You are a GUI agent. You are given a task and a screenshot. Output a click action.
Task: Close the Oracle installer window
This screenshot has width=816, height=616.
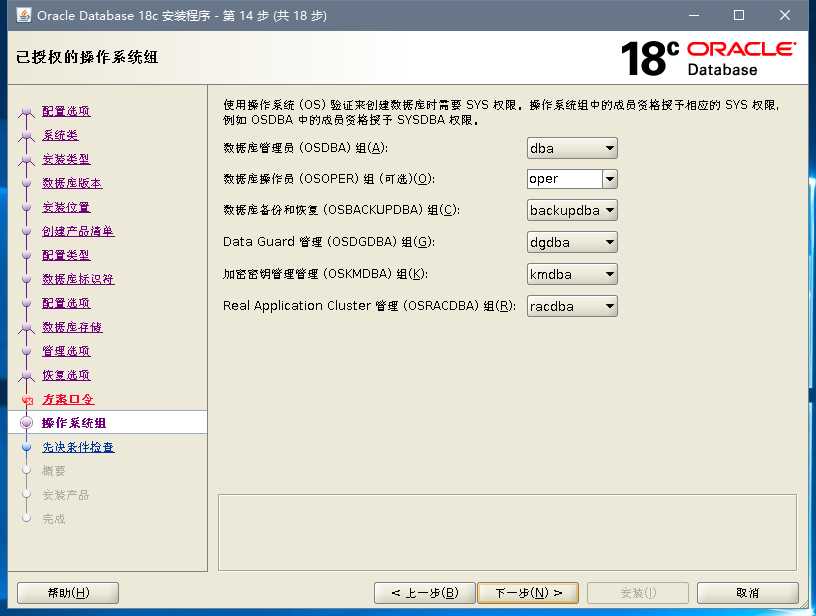pyautogui.click(x=785, y=15)
